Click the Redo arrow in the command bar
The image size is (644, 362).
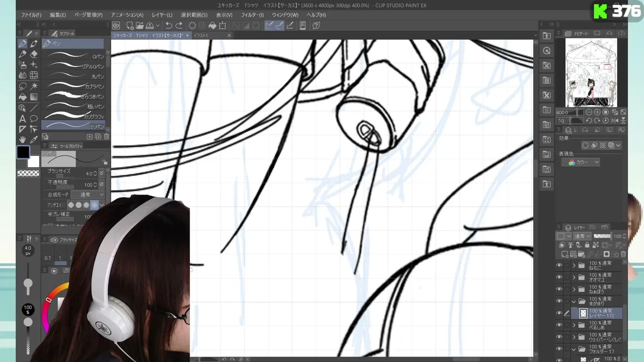tap(179, 26)
